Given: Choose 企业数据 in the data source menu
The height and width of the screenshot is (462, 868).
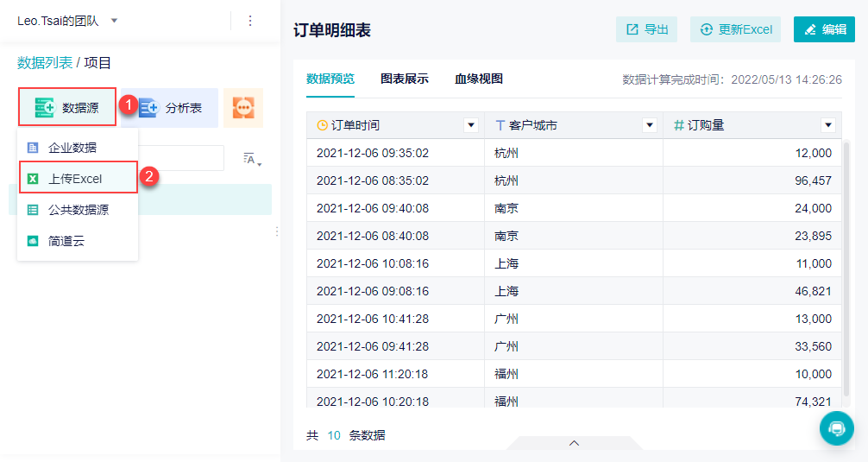Looking at the screenshot, I should coord(72,148).
